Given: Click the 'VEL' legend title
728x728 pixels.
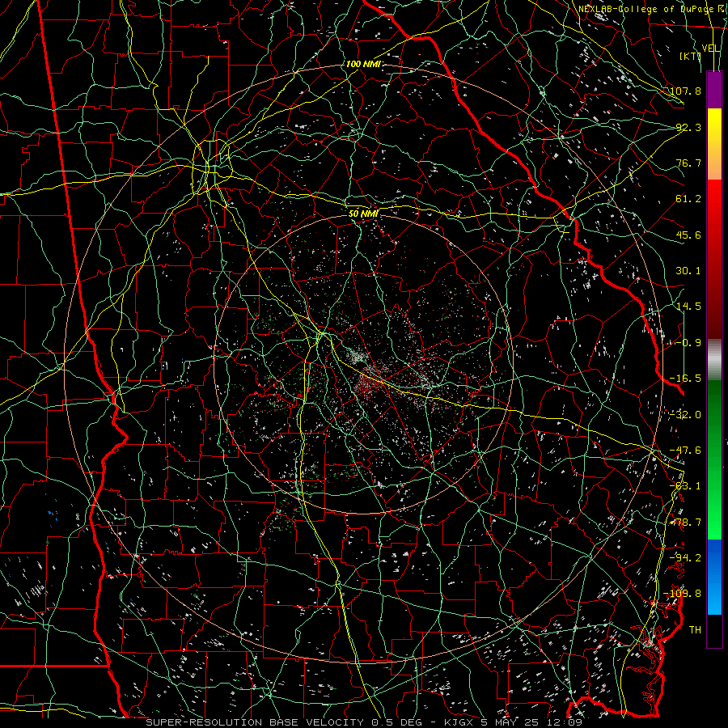Looking at the screenshot, I should click(711, 49).
